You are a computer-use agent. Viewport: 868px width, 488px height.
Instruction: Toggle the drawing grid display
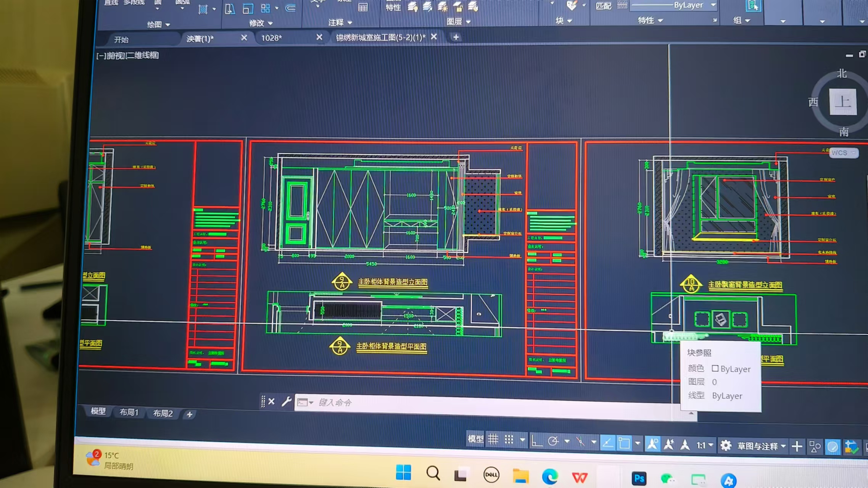493,440
